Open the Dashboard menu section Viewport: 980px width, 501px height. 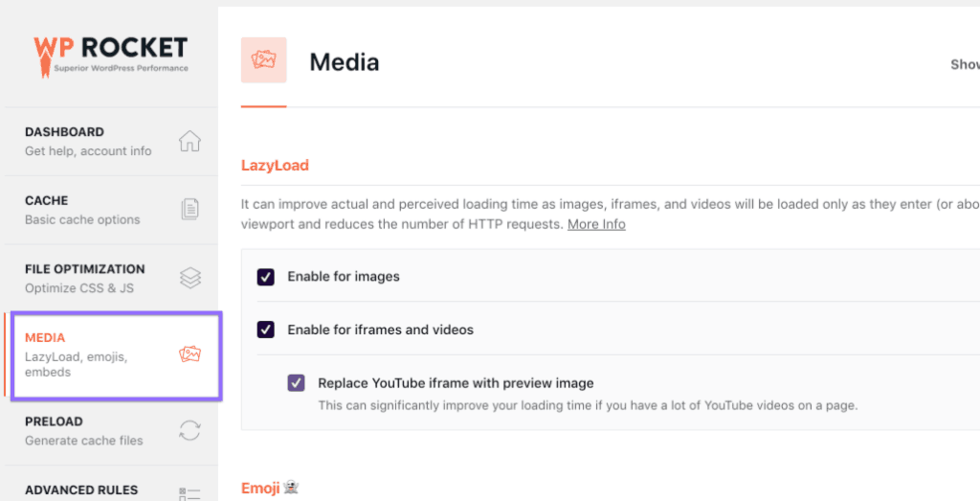pyautogui.click(x=111, y=142)
